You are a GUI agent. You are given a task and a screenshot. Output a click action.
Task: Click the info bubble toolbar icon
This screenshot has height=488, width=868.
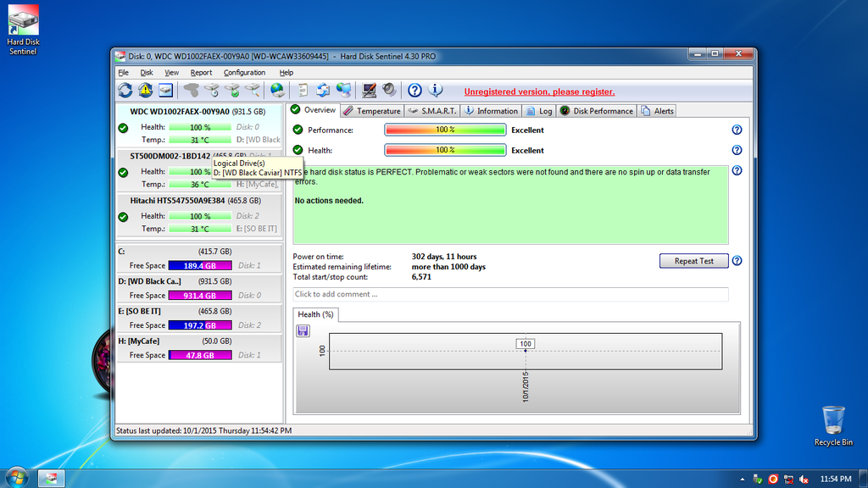[436, 90]
